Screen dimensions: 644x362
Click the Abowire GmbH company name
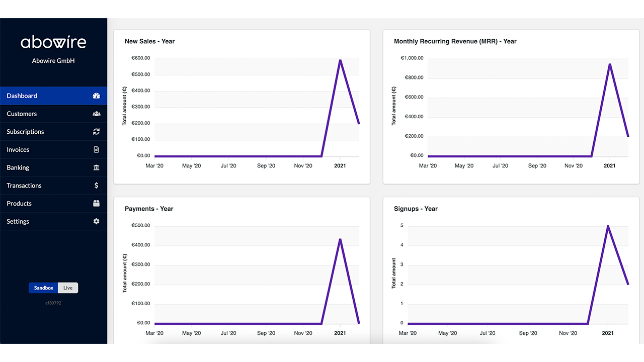click(x=53, y=61)
